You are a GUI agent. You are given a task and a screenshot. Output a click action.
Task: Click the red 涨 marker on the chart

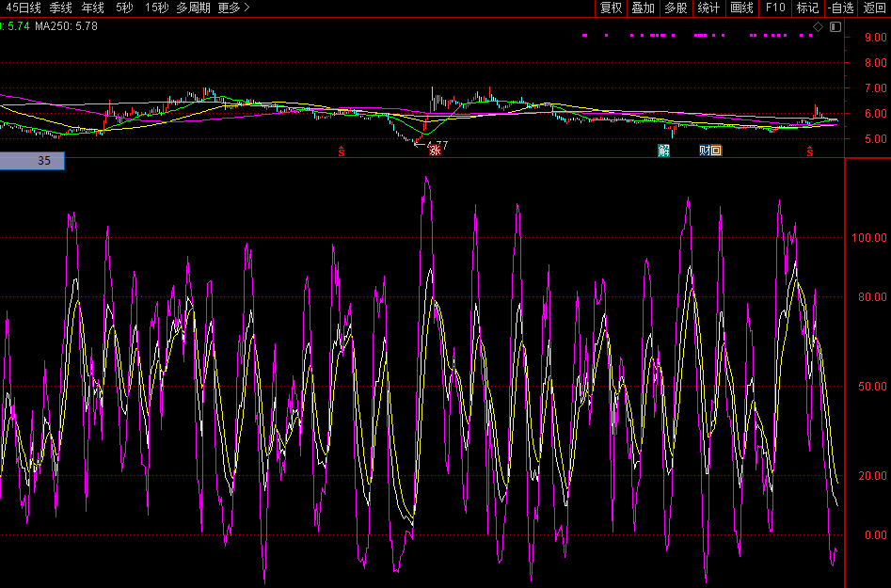[x=435, y=151]
